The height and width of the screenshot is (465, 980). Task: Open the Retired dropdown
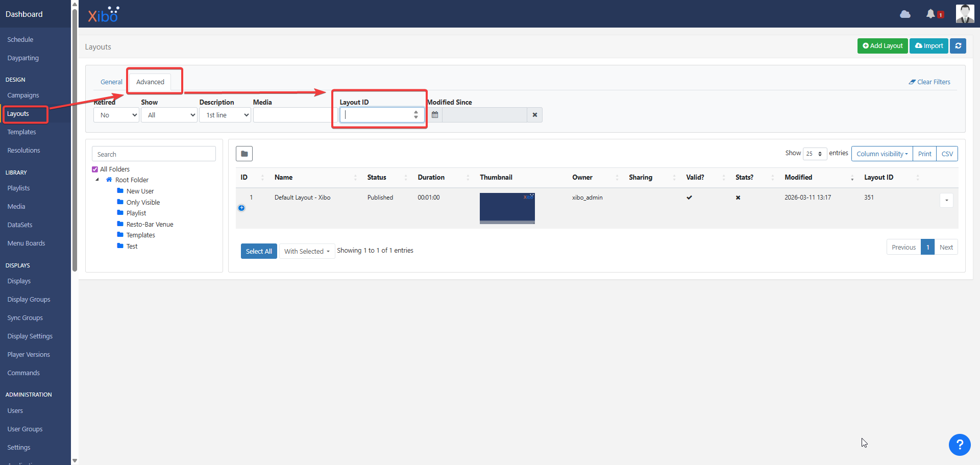coord(116,115)
